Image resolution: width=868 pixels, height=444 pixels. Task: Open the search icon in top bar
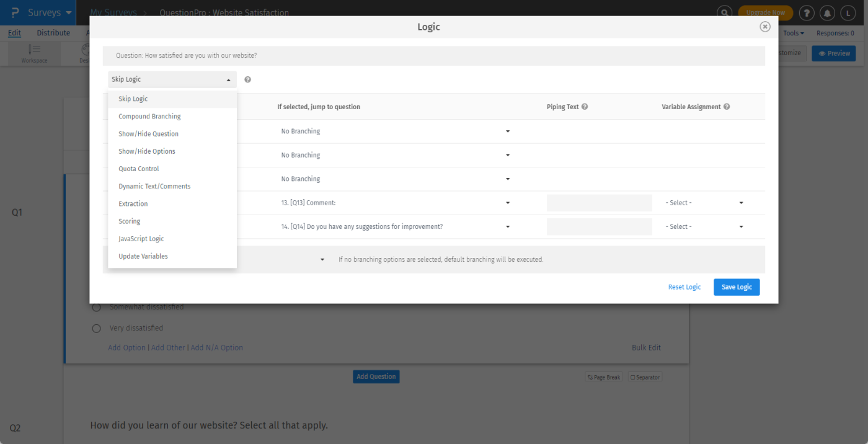(724, 12)
